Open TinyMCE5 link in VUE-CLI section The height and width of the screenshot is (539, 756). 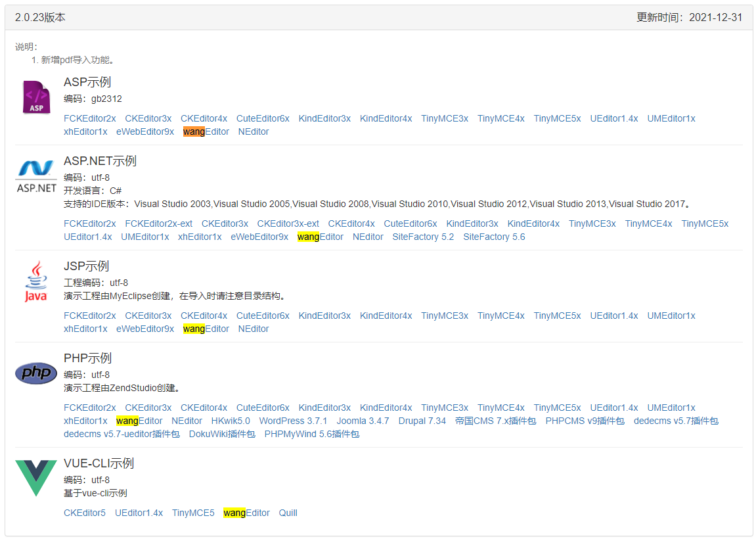coord(193,513)
